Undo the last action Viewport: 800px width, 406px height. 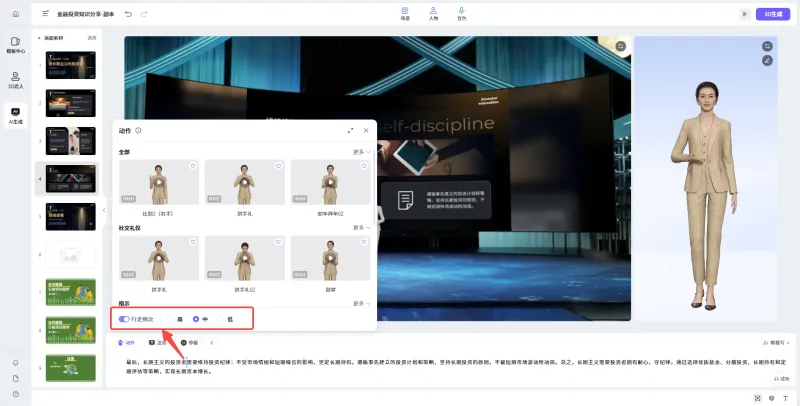click(x=129, y=14)
